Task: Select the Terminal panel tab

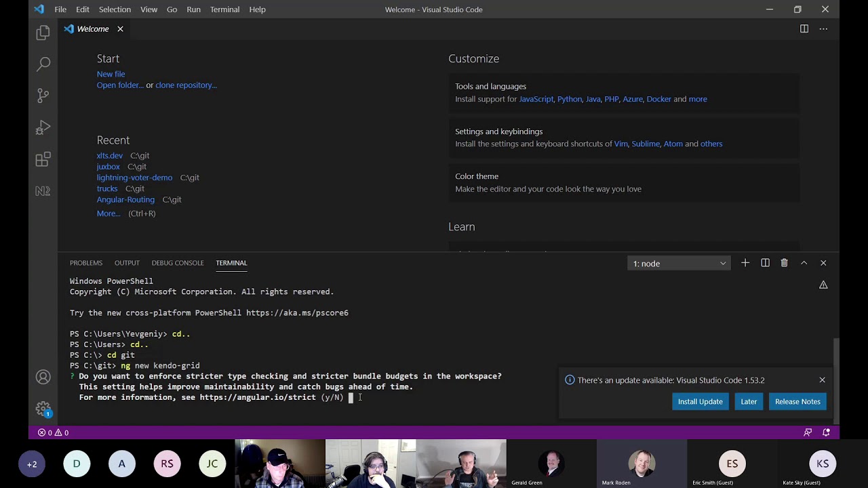Action: (x=231, y=263)
